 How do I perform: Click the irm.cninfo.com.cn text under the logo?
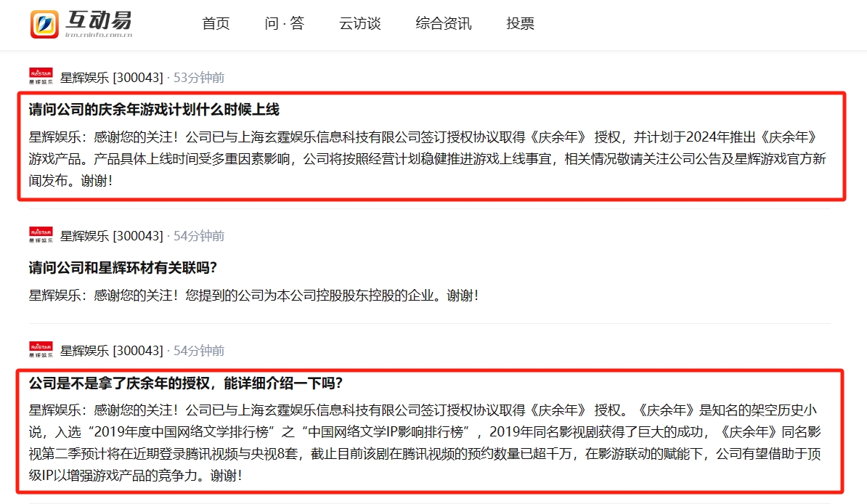(x=99, y=34)
